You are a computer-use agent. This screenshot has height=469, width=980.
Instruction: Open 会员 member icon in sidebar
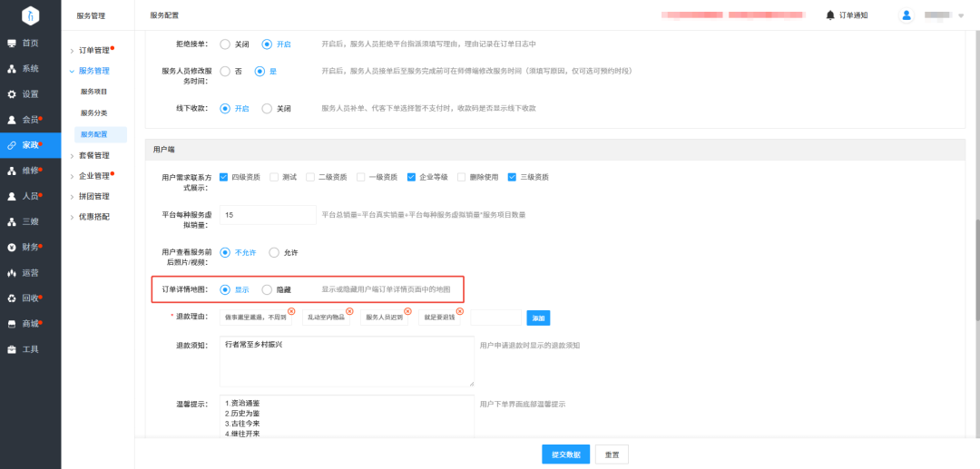coord(11,120)
